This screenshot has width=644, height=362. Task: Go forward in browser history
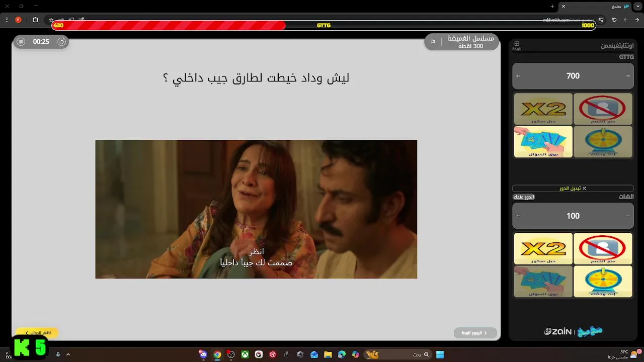point(625,20)
